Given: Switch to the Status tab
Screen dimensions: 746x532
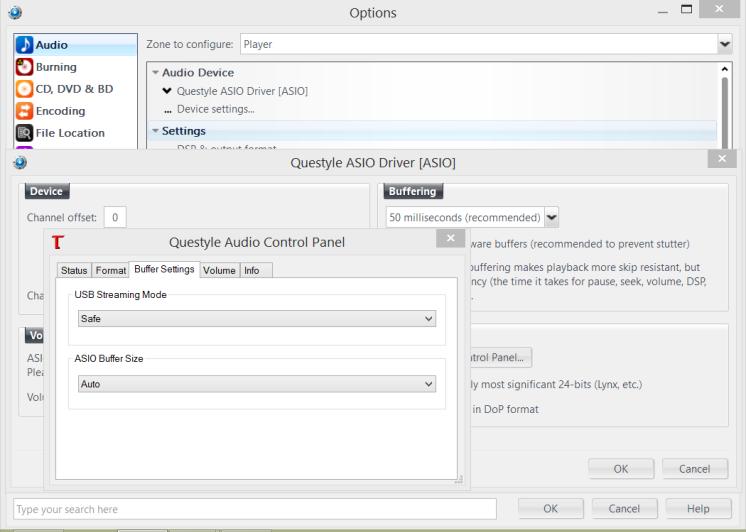Looking at the screenshot, I should point(74,270).
